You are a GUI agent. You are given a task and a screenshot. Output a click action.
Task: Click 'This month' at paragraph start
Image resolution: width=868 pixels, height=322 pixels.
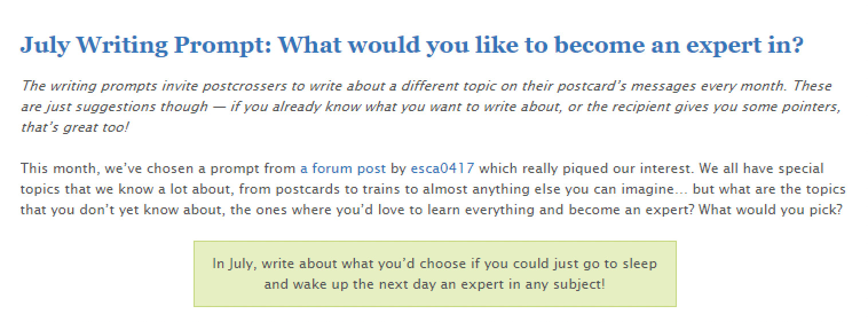click(x=60, y=168)
